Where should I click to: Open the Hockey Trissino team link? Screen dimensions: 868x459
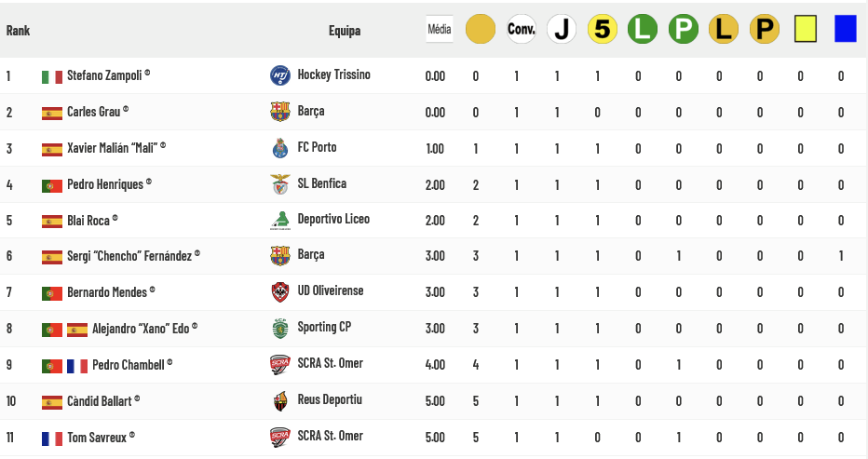click(333, 74)
